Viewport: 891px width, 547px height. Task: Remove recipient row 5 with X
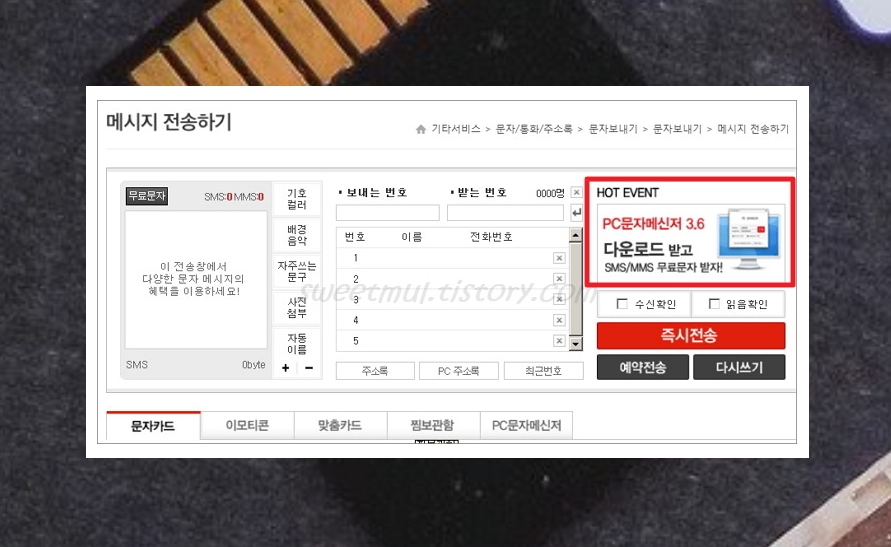[559, 341]
